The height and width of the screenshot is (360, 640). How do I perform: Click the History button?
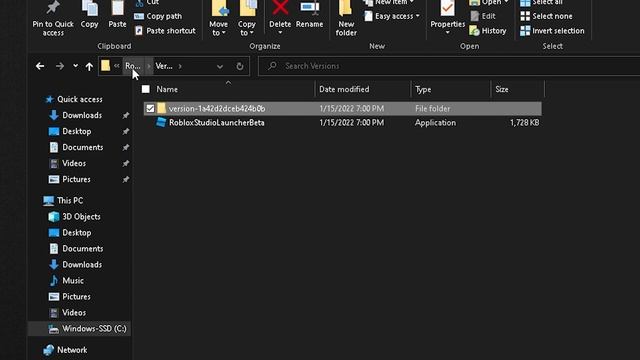[488, 31]
